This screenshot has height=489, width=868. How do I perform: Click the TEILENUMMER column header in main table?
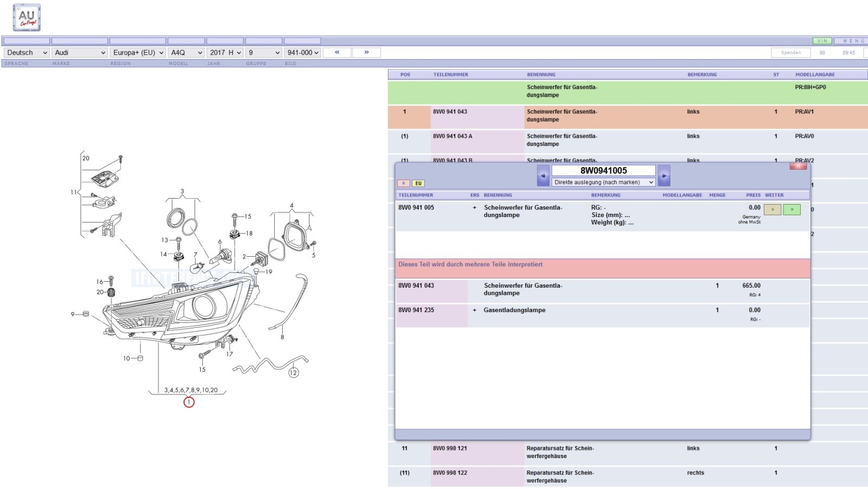tap(451, 75)
